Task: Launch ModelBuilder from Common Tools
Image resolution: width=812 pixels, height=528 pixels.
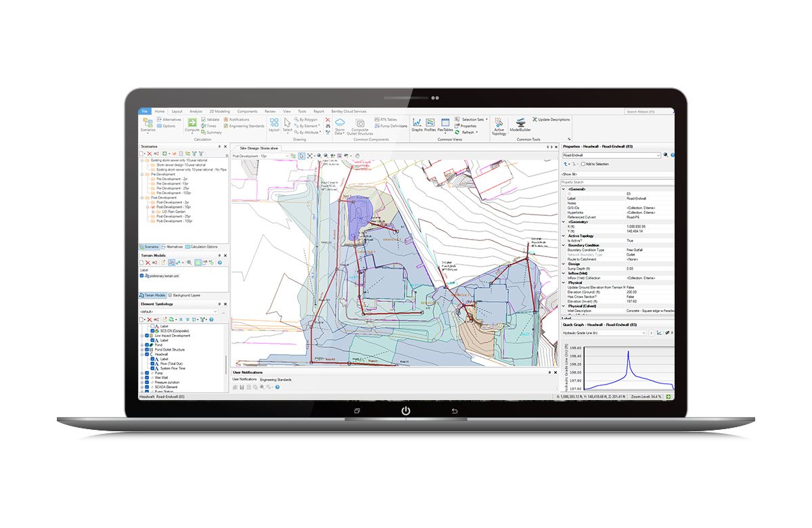Action: point(521,122)
